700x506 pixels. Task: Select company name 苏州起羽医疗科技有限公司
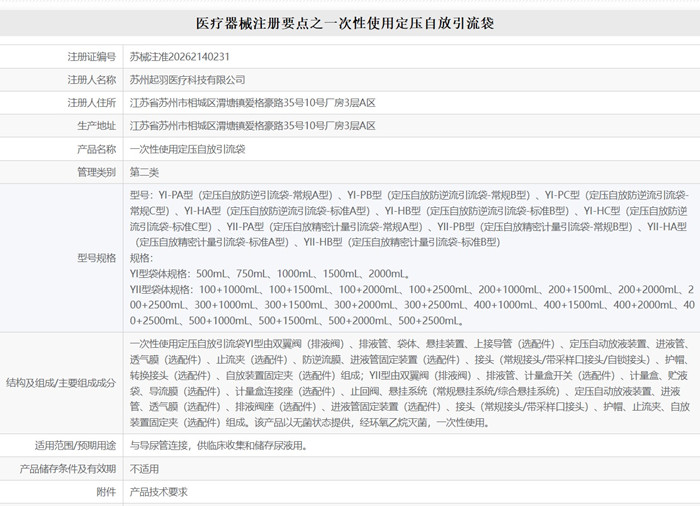click(x=188, y=80)
